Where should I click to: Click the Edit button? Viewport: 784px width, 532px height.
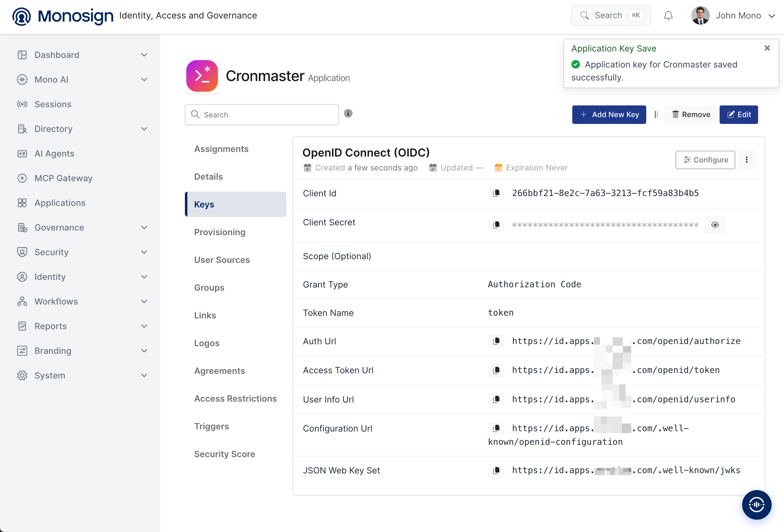click(738, 115)
